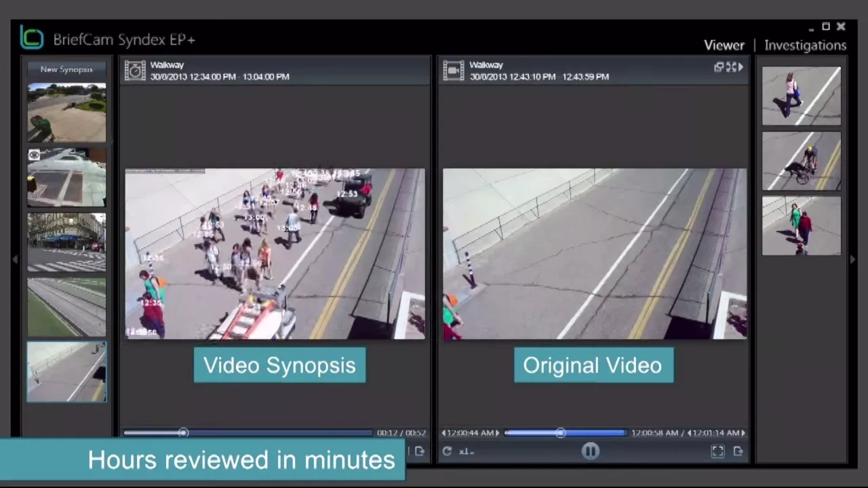Switch to the Viewer tab
This screenshot has width=868, height=488.
(x=724, y=45)
